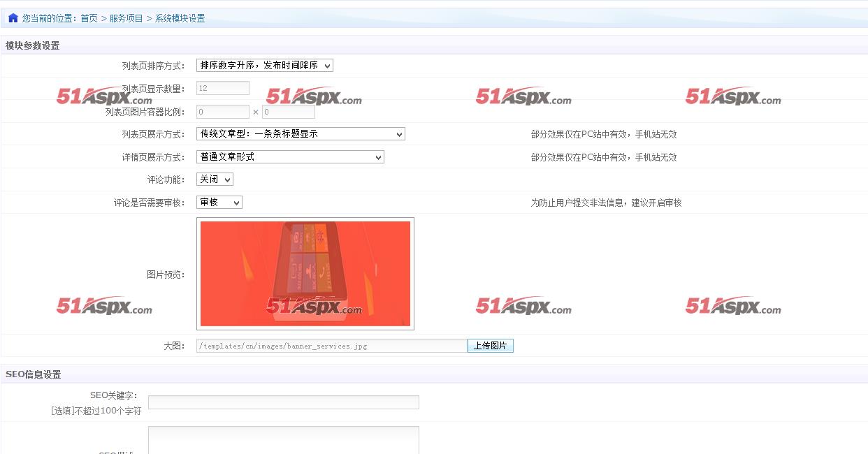Open 列表页排序方式 dropdown
This screenshot has height=454, width=868.
(x=265, y=65)
